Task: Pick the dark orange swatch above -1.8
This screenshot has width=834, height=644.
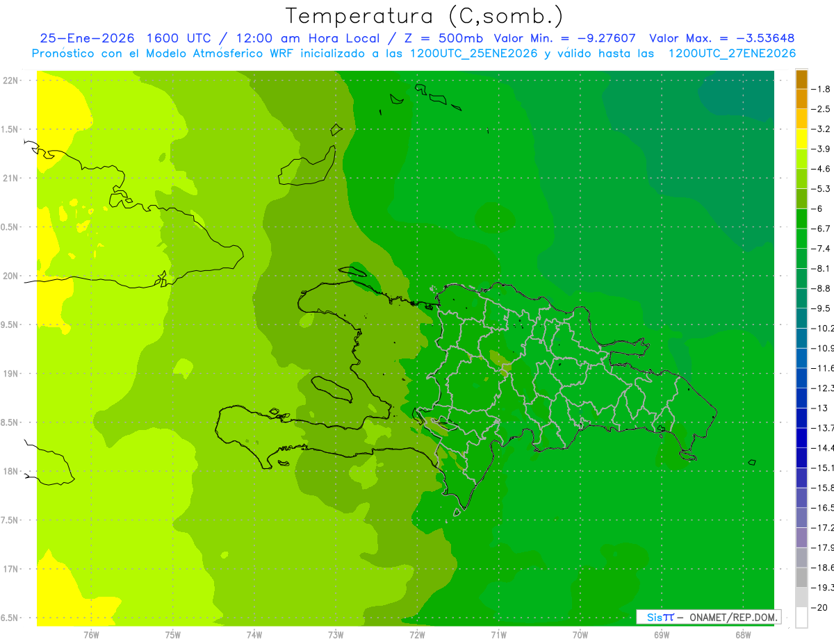Action: pyautogui.click(x=801, y=79)
